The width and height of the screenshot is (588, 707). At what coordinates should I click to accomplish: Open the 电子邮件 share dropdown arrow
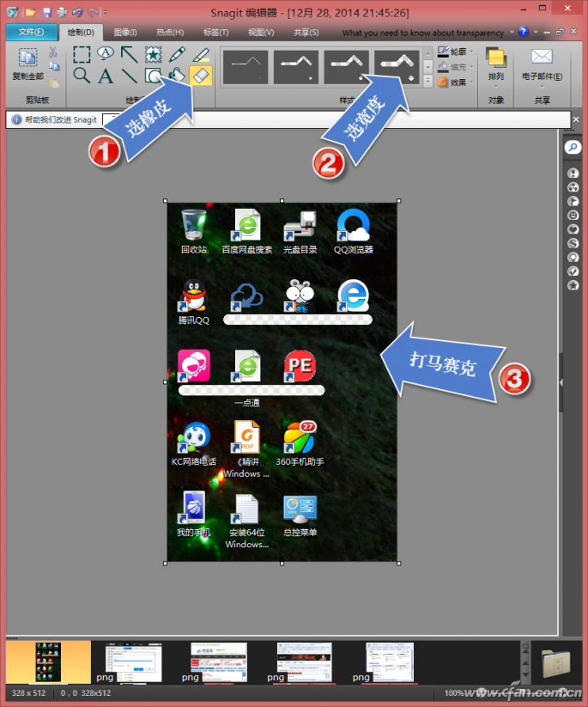coord(542,87)
